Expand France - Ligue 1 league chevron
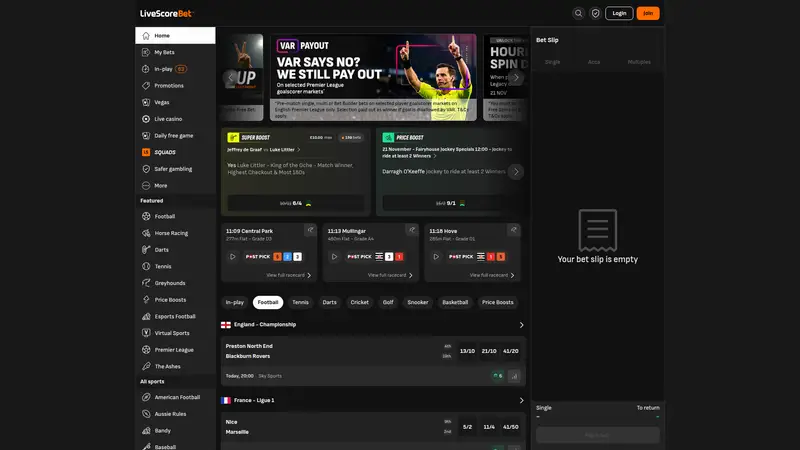The image size is (800, 450). [x=521, y=401]
